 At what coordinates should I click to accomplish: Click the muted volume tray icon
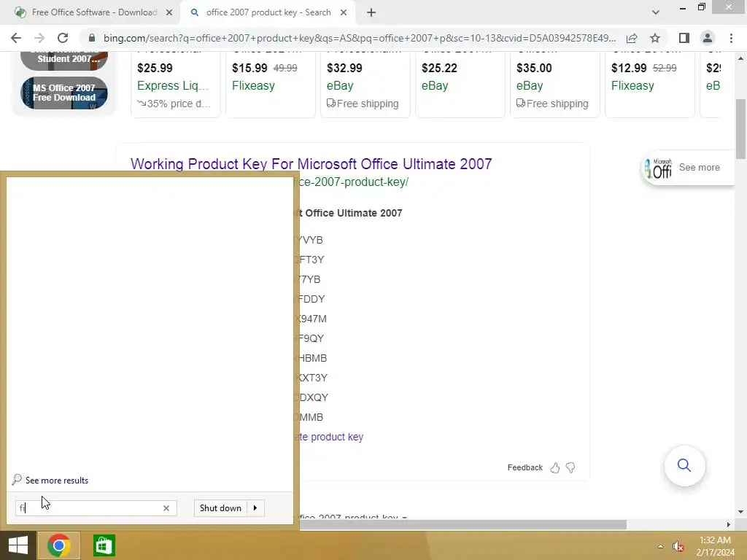[x=678, y=546]
